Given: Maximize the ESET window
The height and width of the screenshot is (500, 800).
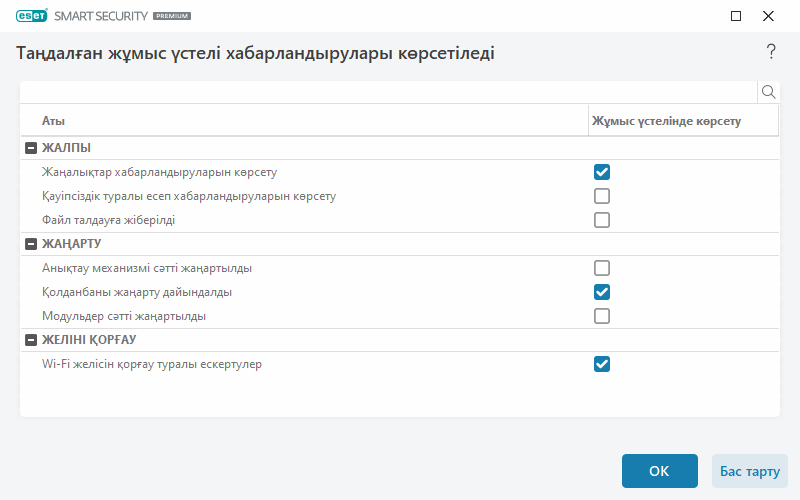Looking at the screenshot, I should tap(736, 16).
